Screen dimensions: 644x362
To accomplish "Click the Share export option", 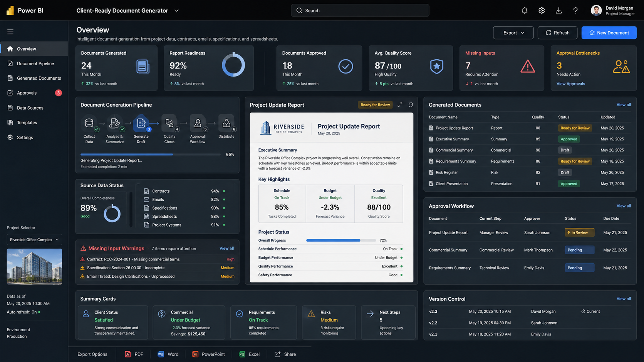I will (285, 354).
